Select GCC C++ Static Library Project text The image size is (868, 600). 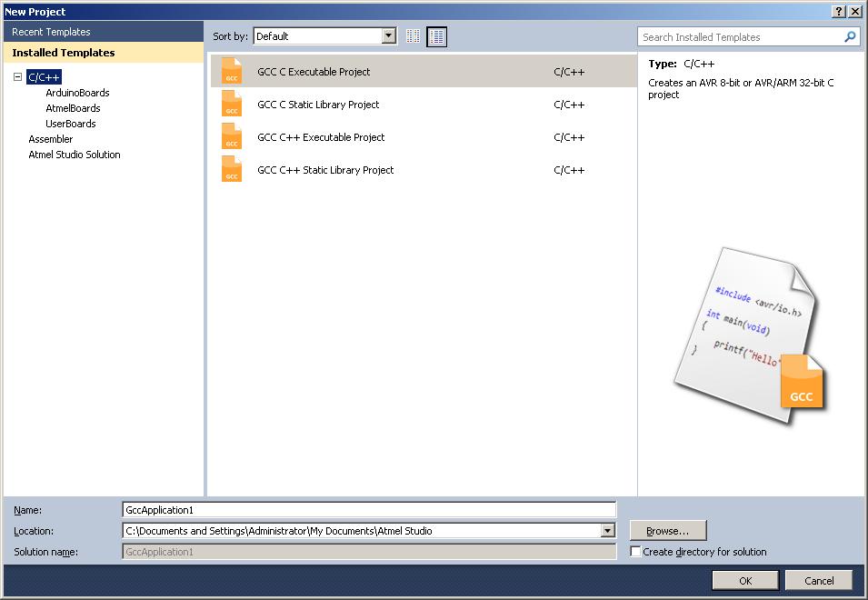[325, 170]
